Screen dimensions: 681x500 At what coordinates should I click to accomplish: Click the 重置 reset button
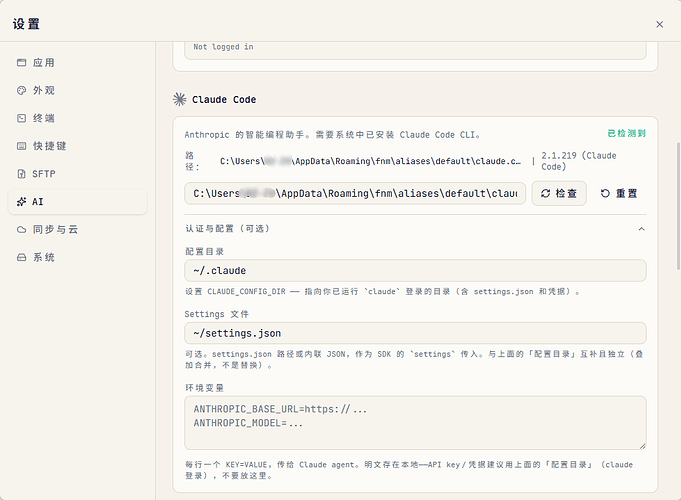(x=618, y=193)
